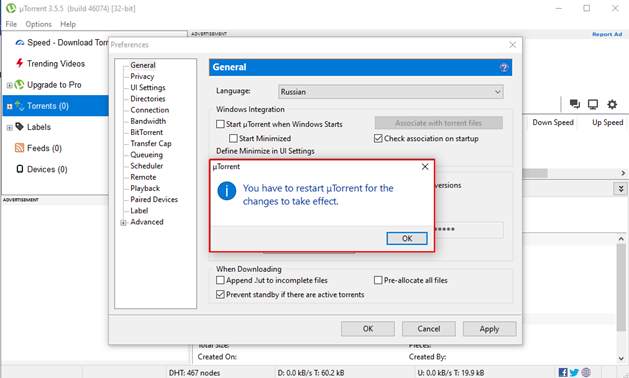Select Connection in the preferences tree
The image size is (629, 378).
(x=150, y=110)
